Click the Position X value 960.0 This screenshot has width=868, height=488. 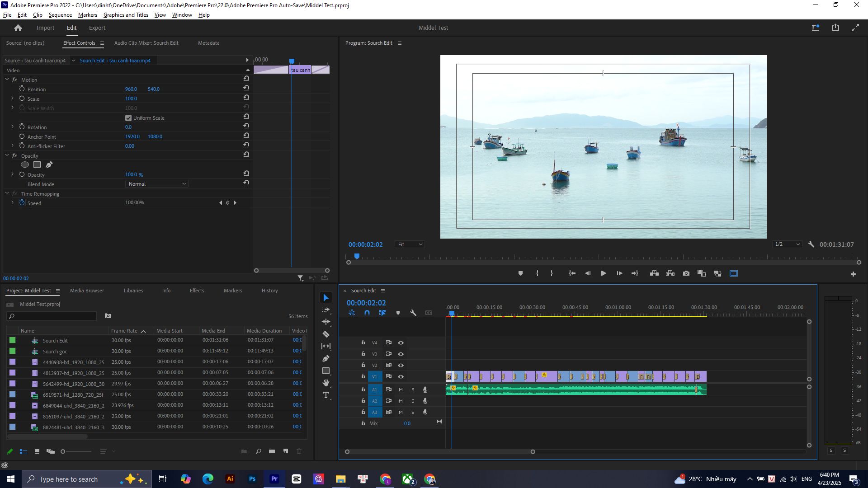(x=131, y=89)
